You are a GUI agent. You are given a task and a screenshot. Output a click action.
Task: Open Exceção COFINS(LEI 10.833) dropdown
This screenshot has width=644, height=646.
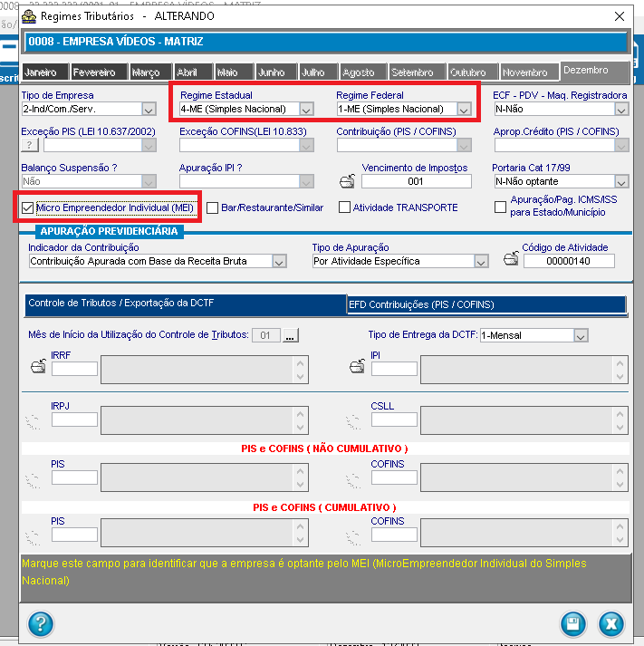click(306, 146)
